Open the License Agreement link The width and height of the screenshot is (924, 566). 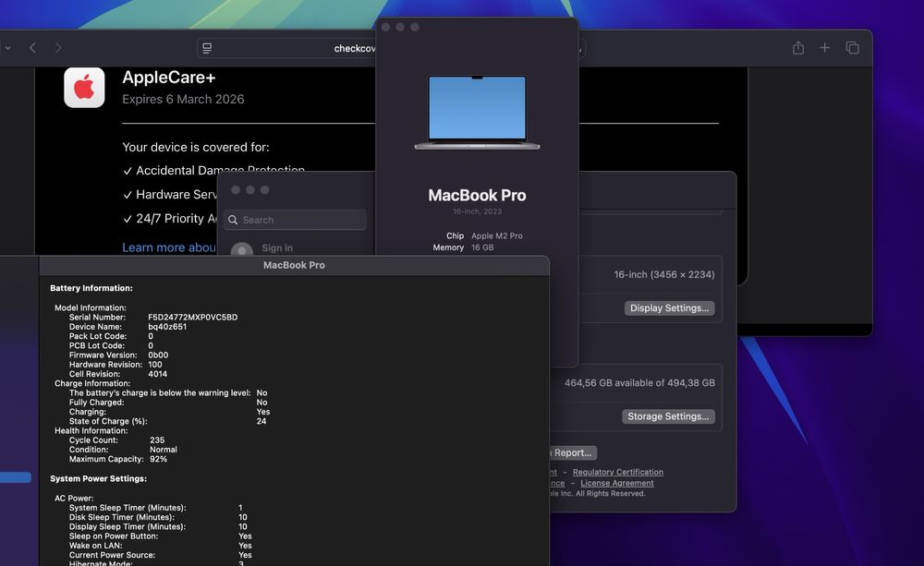click(616, 483)
